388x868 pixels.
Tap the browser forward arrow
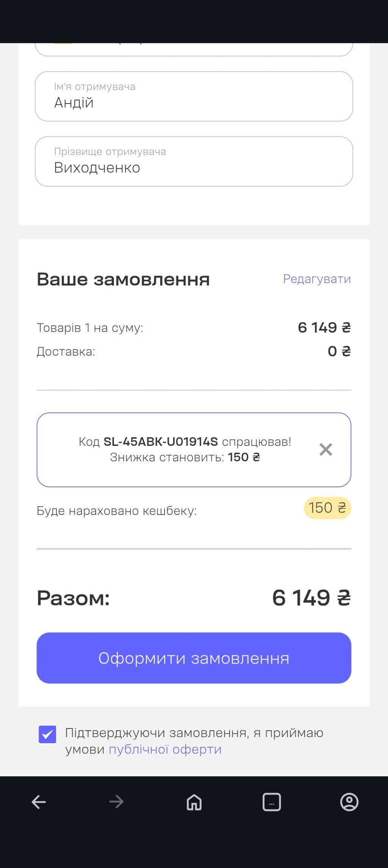point(116,802)
